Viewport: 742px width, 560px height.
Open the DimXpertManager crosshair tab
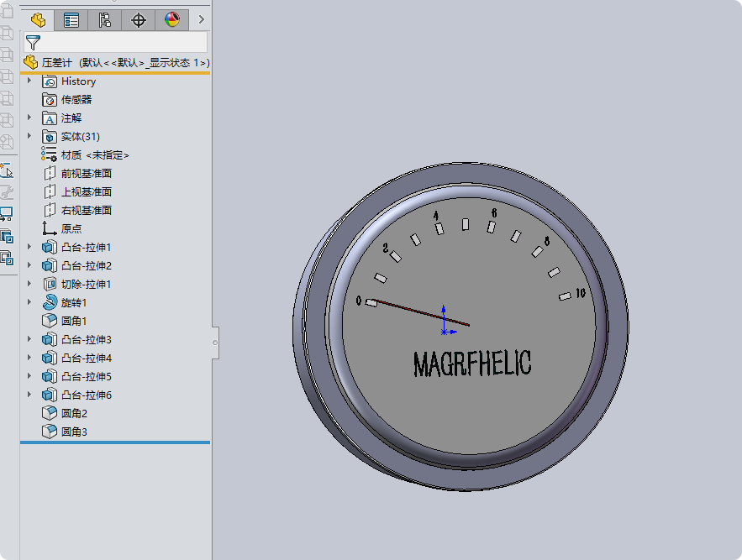[x=138, y=20]
